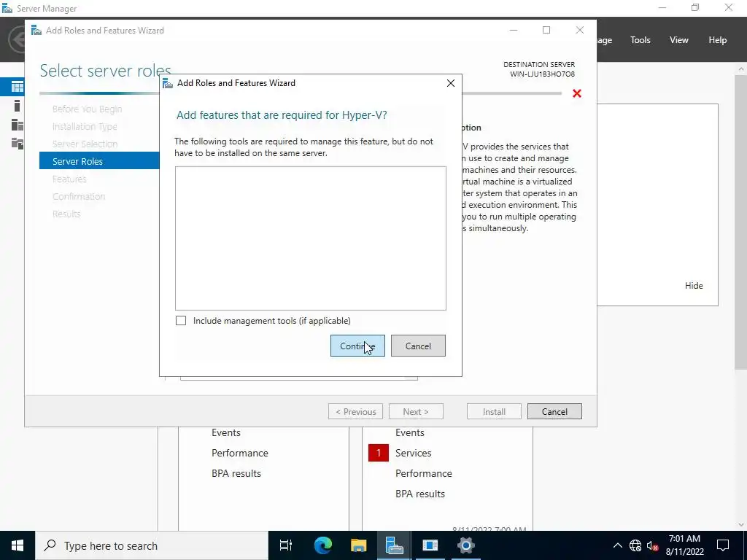Click the wizard's bottom Cancel button
747x560 pixels.
[x=554, y=411]
